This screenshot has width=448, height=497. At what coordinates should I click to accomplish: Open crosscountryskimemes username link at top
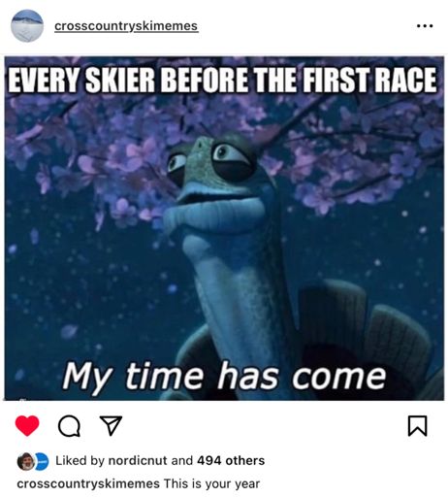[x=126, y=26]
